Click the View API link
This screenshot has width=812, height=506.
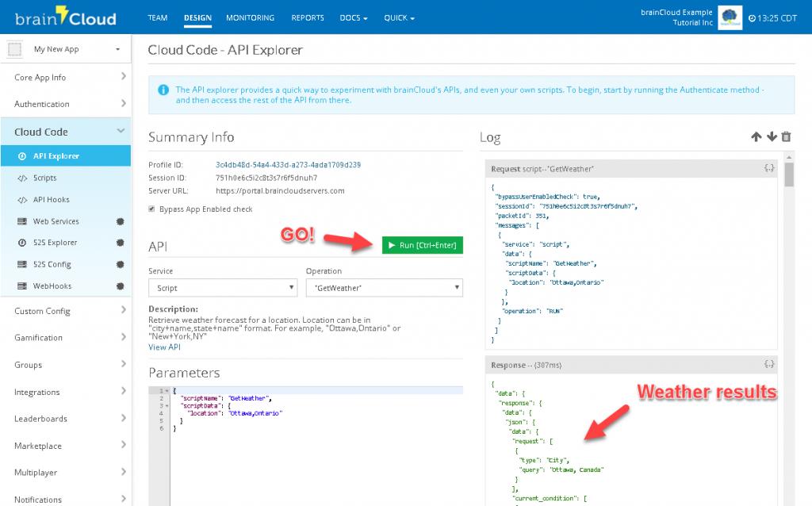point(163,347)
